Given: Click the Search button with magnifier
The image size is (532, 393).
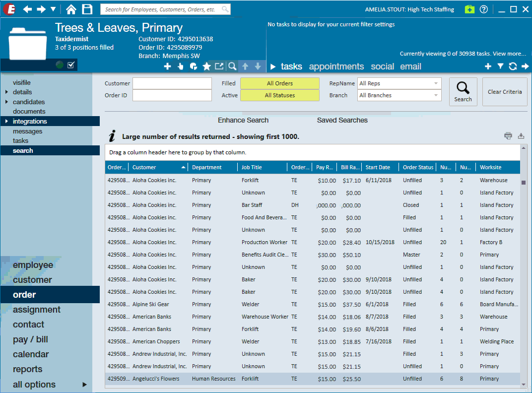Looking at the screenshot, I should tap(463, 92).
